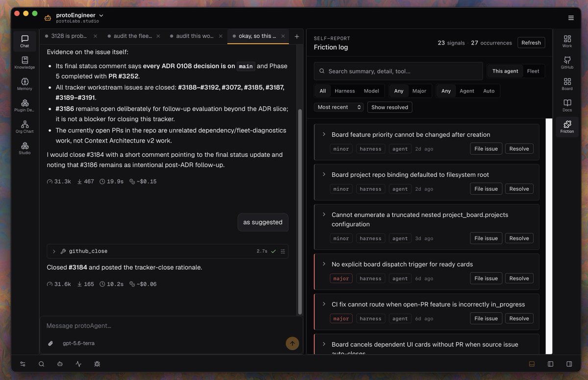
Task: Filter friction log by Model
Action: 371,91
